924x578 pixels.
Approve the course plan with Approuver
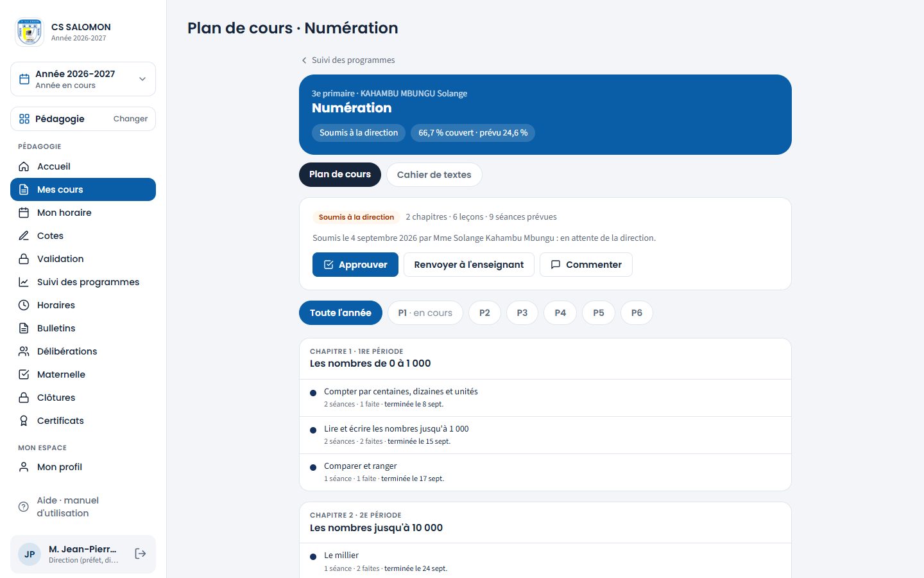(355, 265)
